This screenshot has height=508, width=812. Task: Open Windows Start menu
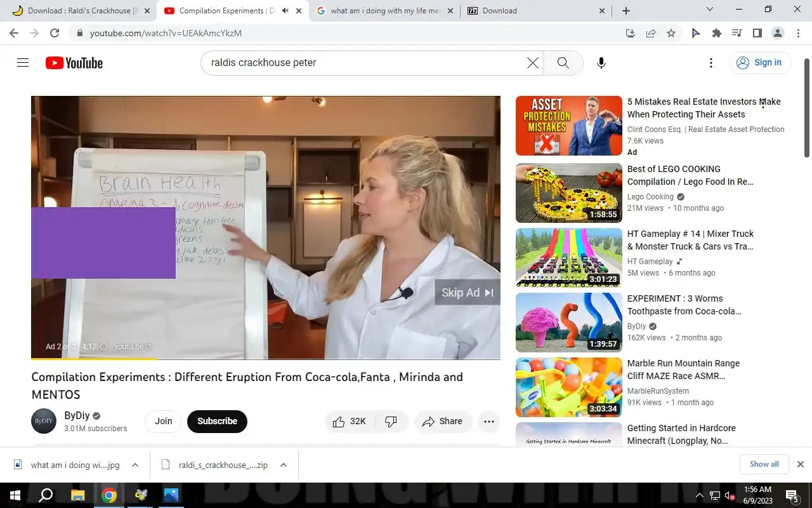coord(14,495)
